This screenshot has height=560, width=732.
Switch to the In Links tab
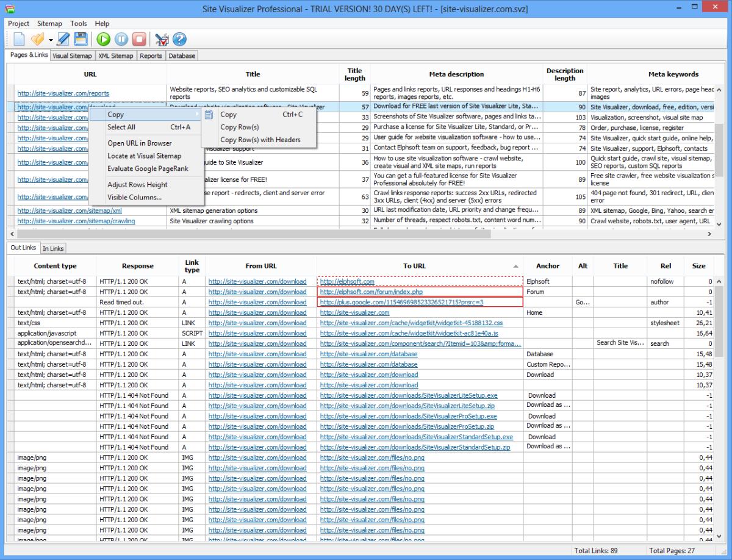pyautogui.click(x=53, y=248)
